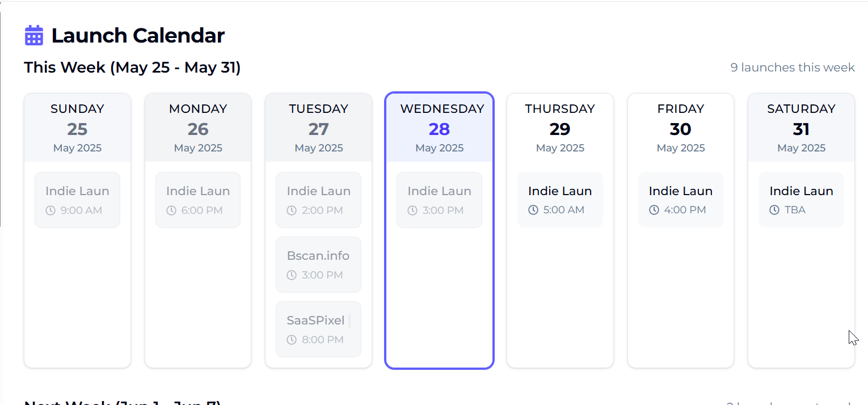The image size is (868, 405).
Task: Click the clock icon next to 4:00 PM
Action: click(x=654, y=210)
